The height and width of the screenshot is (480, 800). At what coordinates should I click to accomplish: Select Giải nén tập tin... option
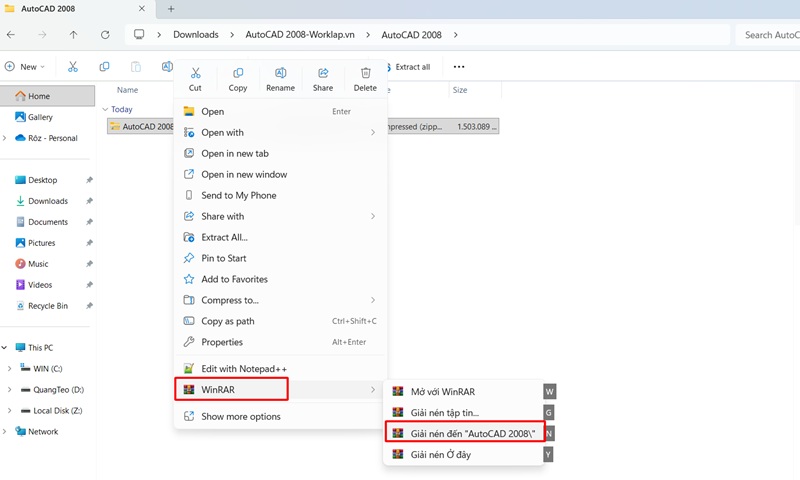tap(463, 412)
